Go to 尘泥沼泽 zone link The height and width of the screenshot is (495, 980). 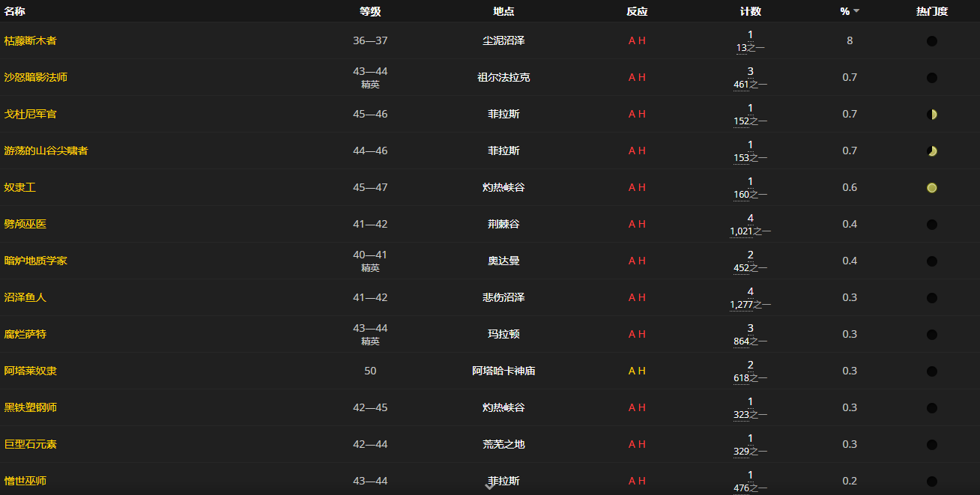(x=503, y=40)
